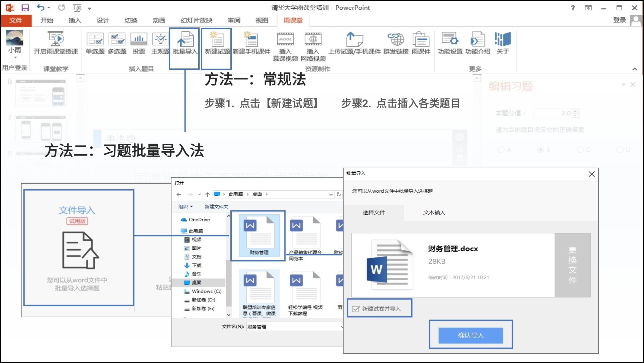Viewport: 644px width, 363px height.
Task: Insert a 单选题 question
Action: tap(95, 42)
